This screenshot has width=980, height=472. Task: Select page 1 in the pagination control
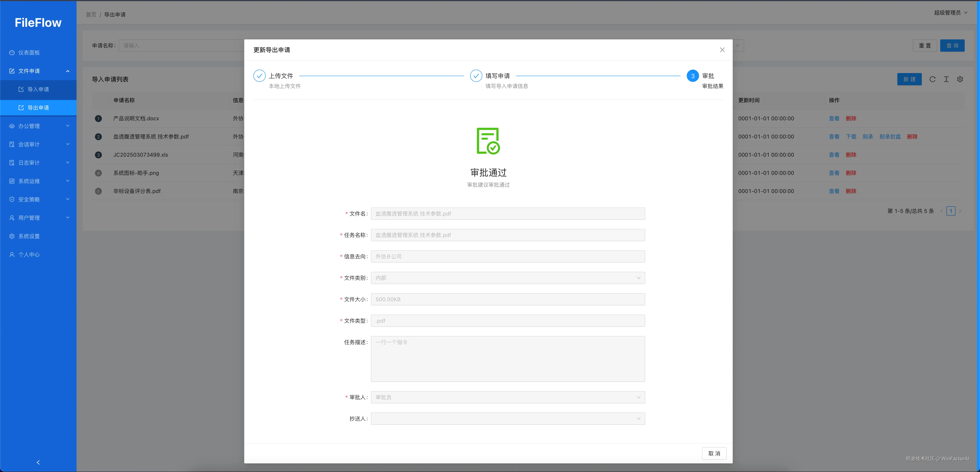coord(951,211)
